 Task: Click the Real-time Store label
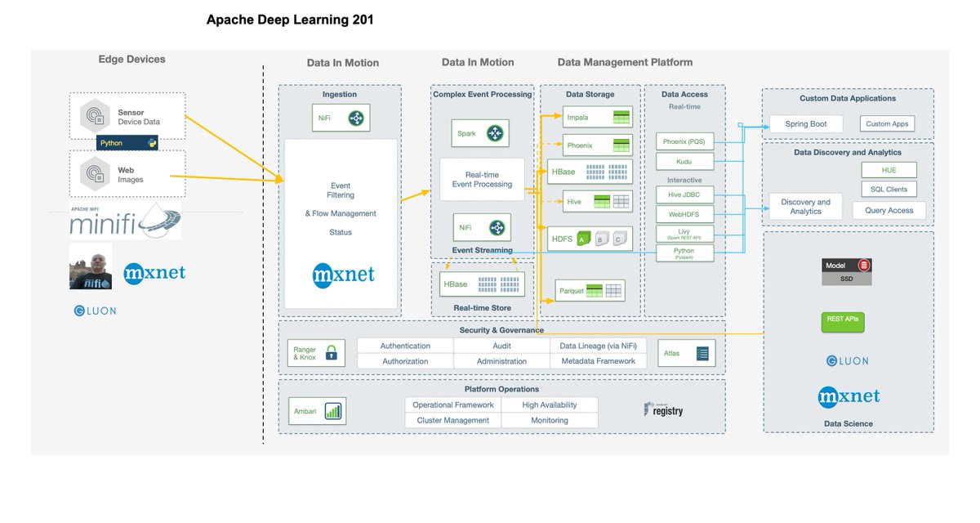(x=482, y=308)
